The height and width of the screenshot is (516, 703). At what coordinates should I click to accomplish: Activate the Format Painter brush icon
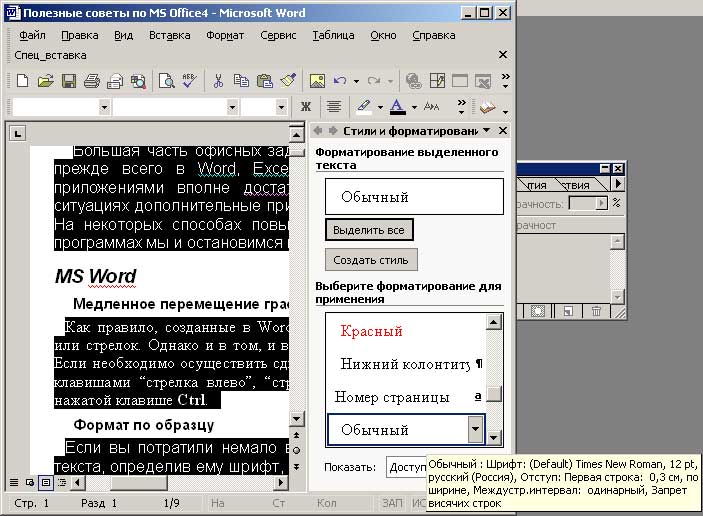[x=288, y=81]
